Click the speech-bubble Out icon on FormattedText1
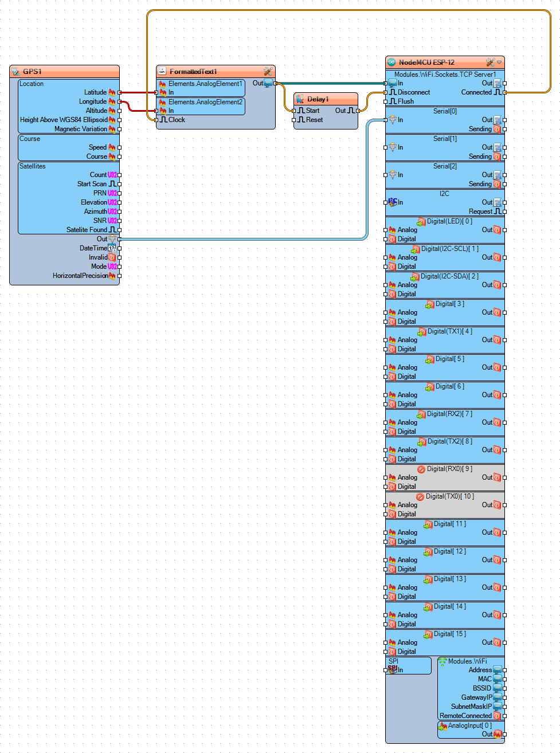 click(x=268, y=83)
